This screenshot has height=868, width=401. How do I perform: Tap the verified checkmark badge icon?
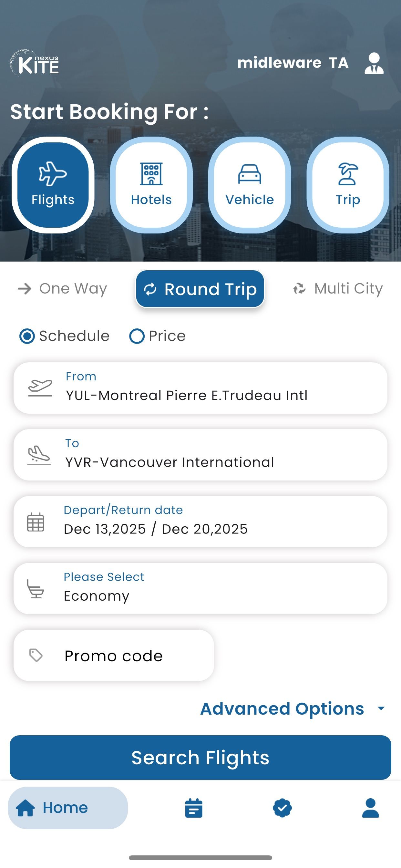[282, 808]
